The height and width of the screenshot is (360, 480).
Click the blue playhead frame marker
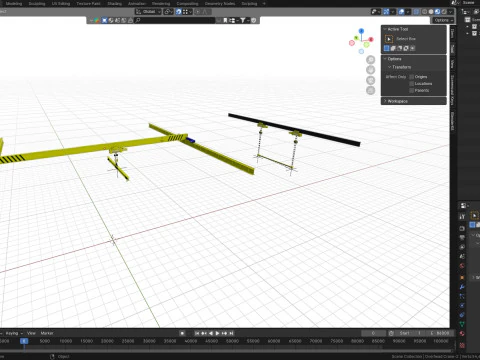click(24, 341)
